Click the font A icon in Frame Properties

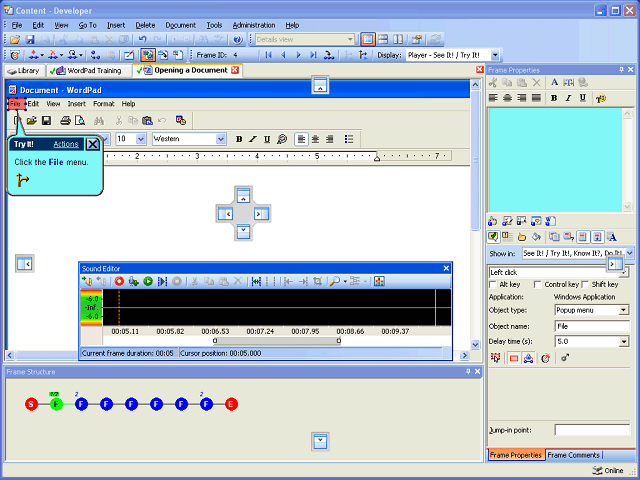coord(554,82)
